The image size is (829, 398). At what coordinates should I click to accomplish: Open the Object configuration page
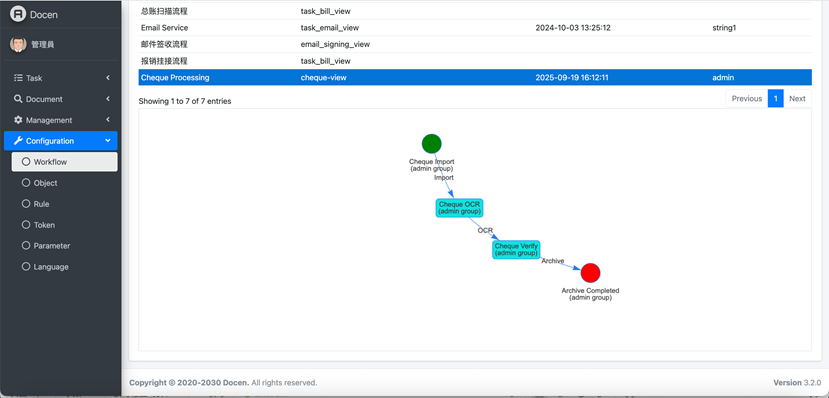coord(65,183)
